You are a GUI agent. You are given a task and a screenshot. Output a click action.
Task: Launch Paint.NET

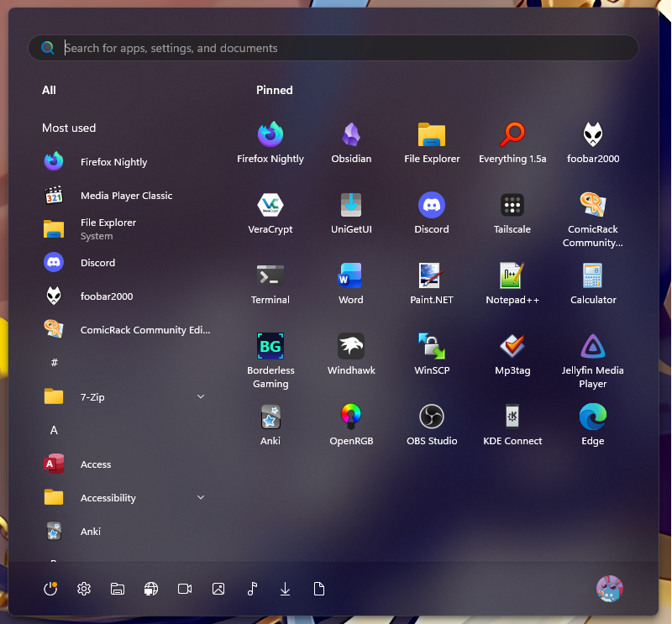click(432, 284)
